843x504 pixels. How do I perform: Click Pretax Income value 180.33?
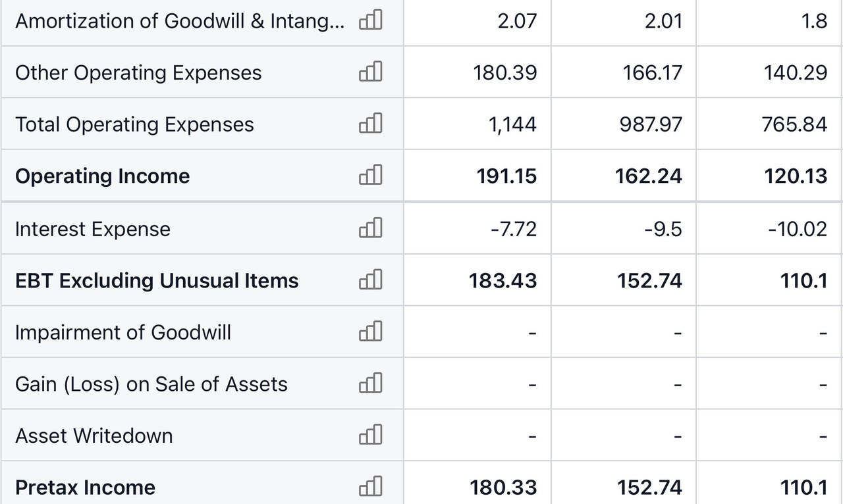click(504, 488)
